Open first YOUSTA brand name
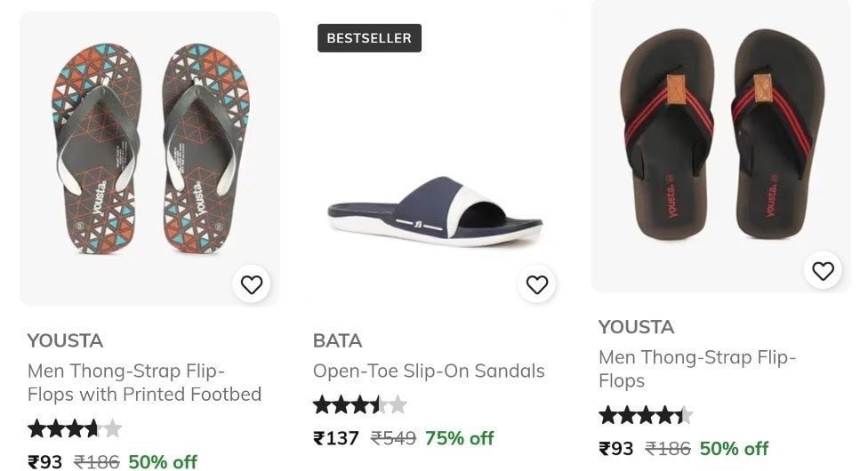 coord(65,340)
